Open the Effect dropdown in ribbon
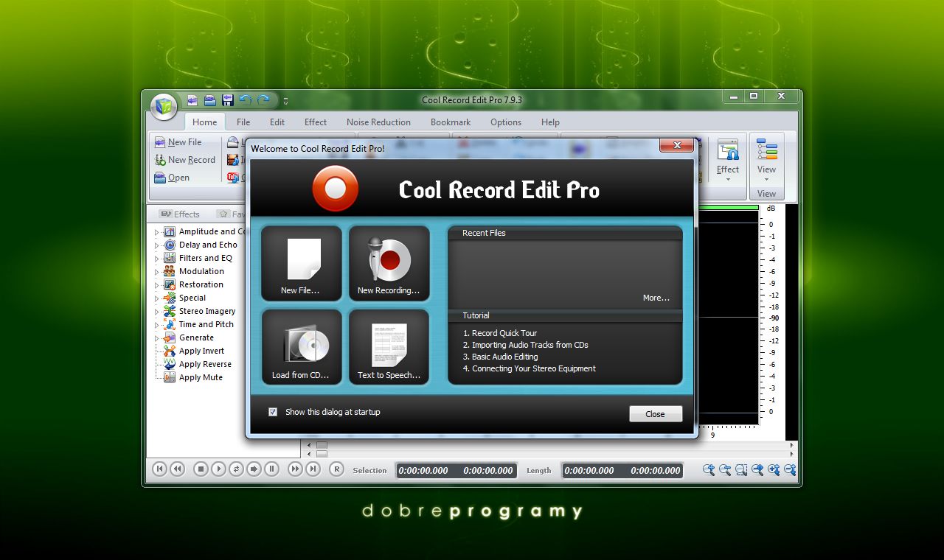Screen dimensions: 944x560 pyautogui.click(x=728, y=160)
